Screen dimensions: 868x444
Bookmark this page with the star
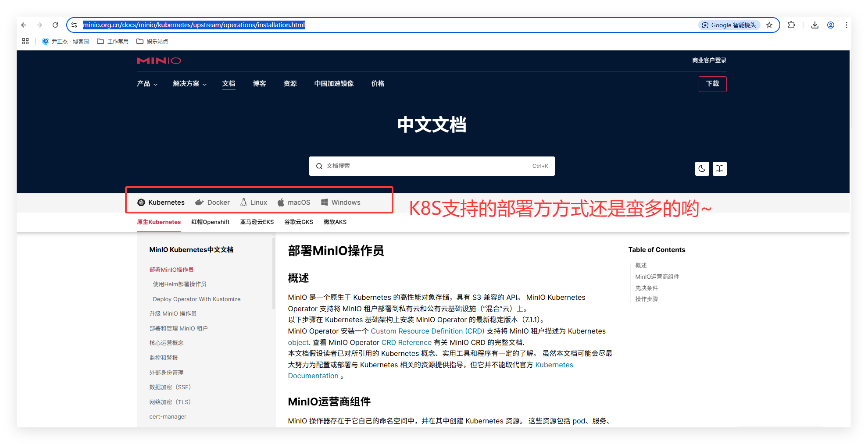pyautogui.click(x=769, y=25)
